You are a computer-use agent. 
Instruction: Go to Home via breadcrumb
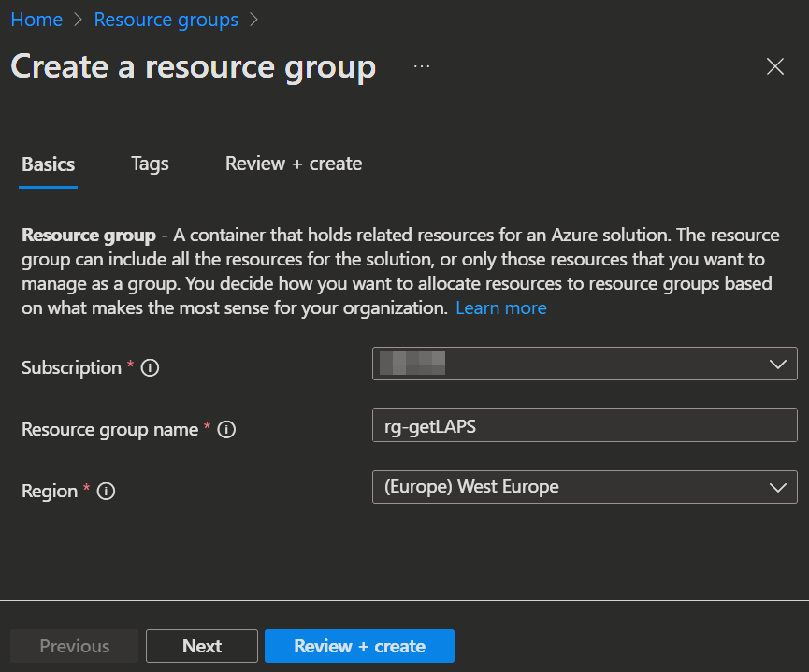[36, 20]
